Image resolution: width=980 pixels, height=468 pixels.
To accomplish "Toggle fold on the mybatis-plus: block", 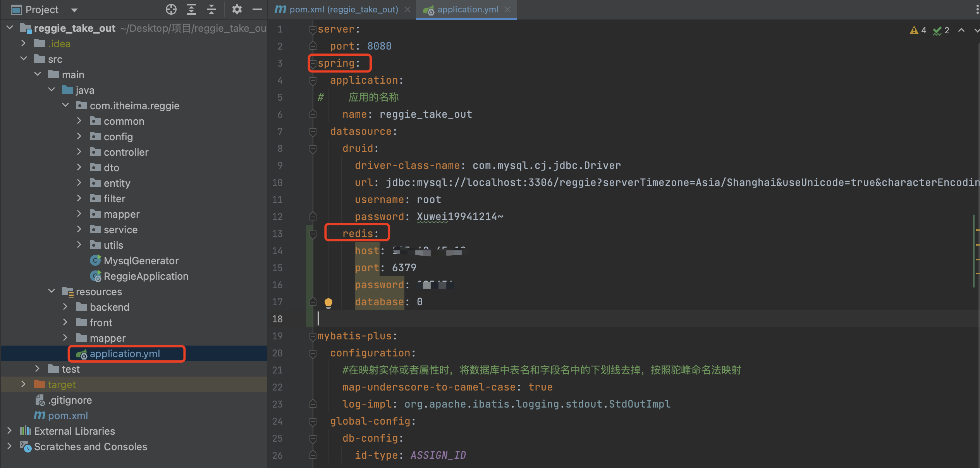I will pos(313,336).
